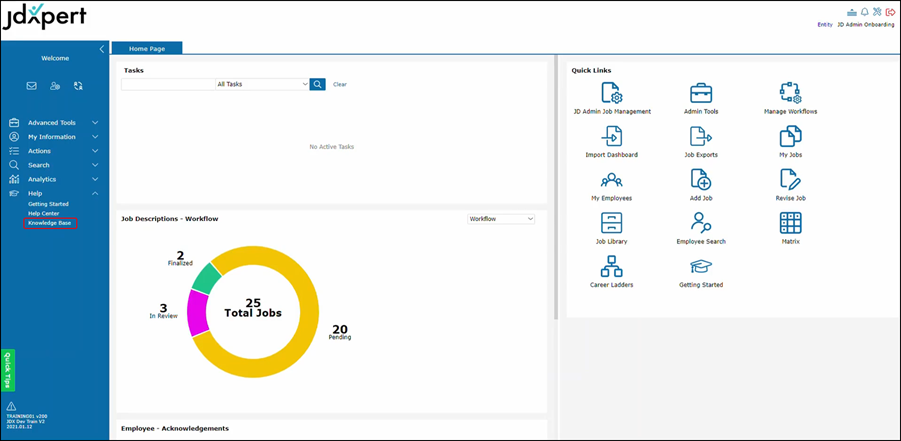
Task: Open Knowledge Base under Help
Action: point(50,223)
